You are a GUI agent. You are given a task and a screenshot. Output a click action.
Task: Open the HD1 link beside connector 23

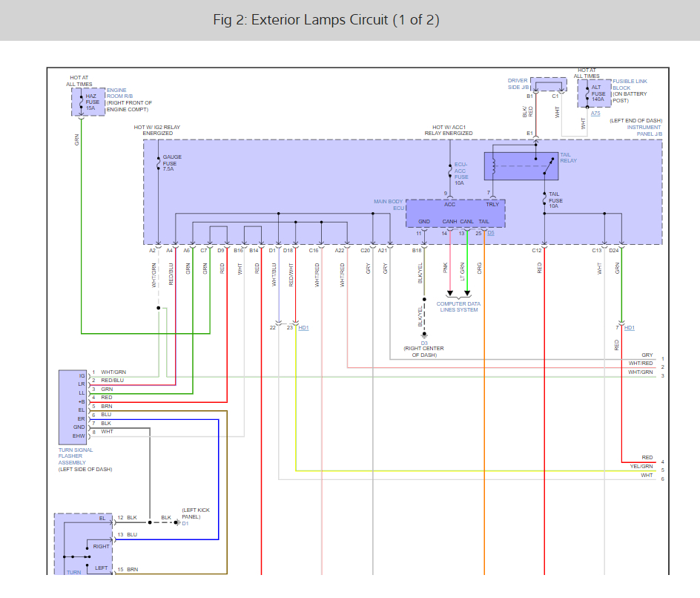[x=303, y=327]
